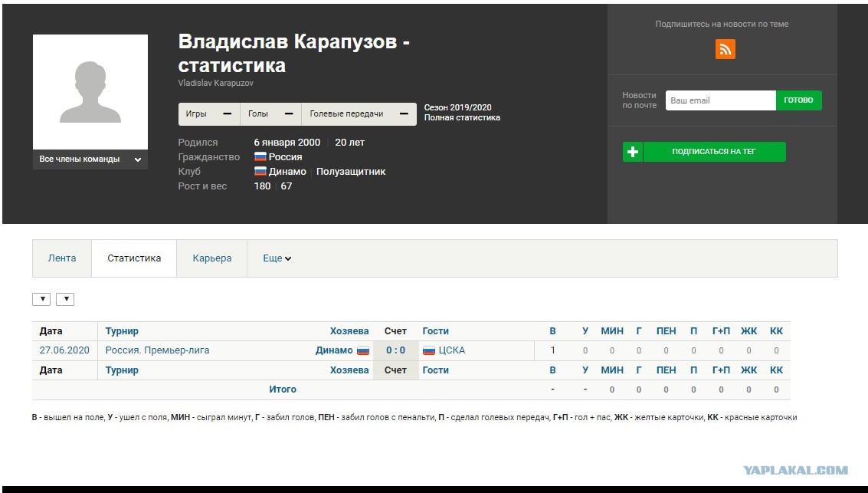This screenshot has width=868, height=493.
Task: Click the Турнир header in the top header row
Action: pos(122,331)
